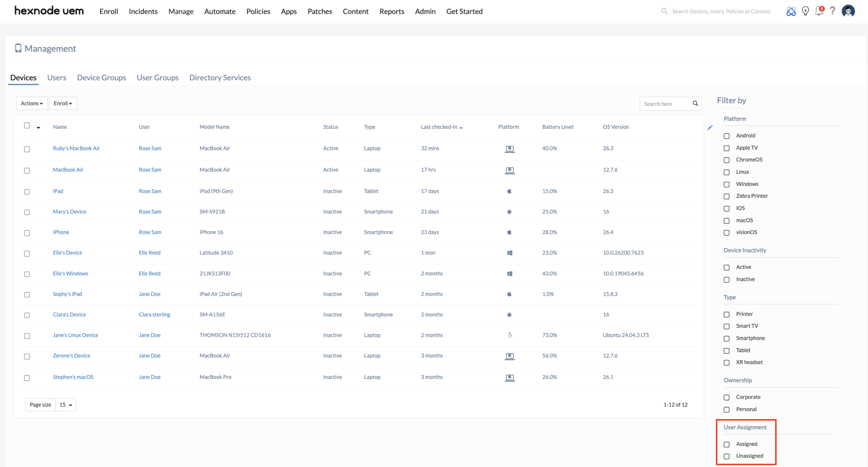Expand the Enroll dropdown button

[63, 103]
